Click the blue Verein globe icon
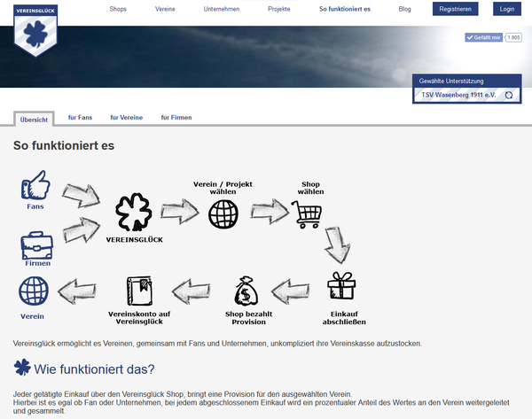 point(34,291)
